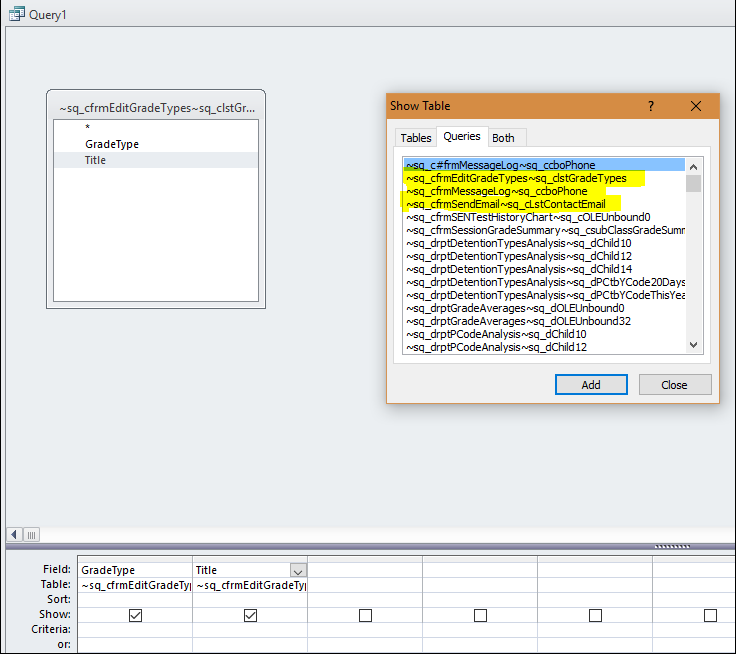Uncheck Show box for Title column
736x654 pixels.
click(250, 615)
